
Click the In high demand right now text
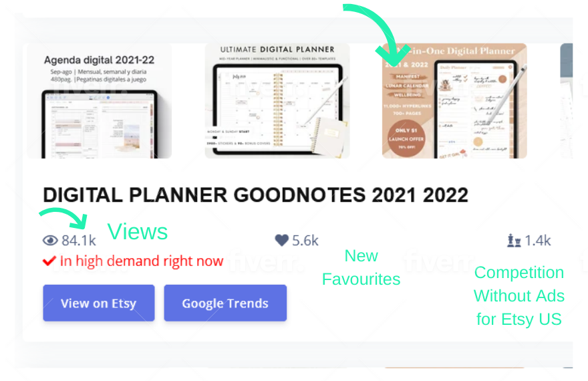[142, 261]
